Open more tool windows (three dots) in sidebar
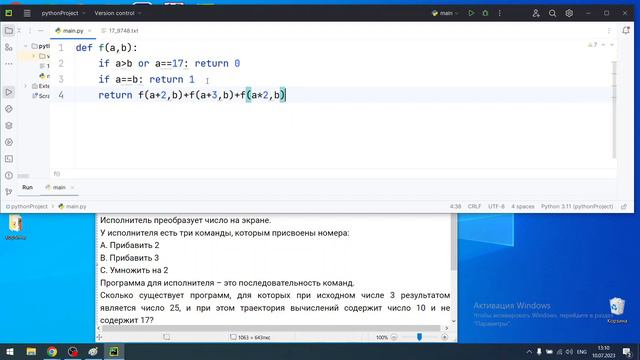This screenshot has width=640, height=360. [9, 64]
